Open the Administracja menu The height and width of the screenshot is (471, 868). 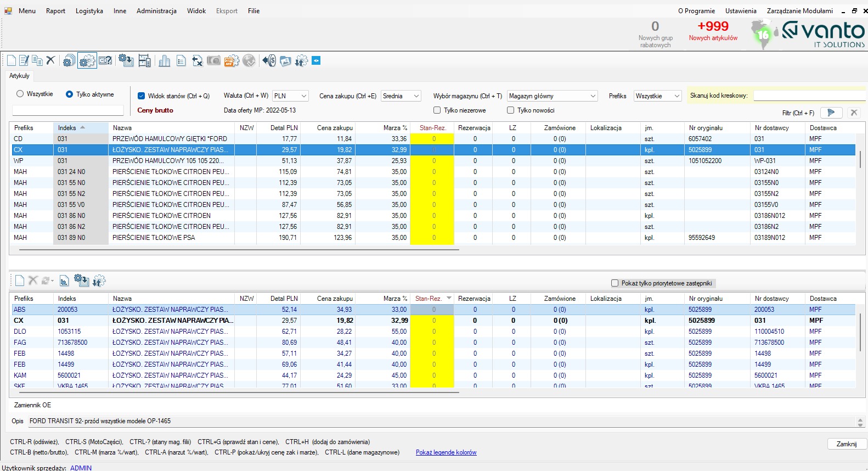156,11
